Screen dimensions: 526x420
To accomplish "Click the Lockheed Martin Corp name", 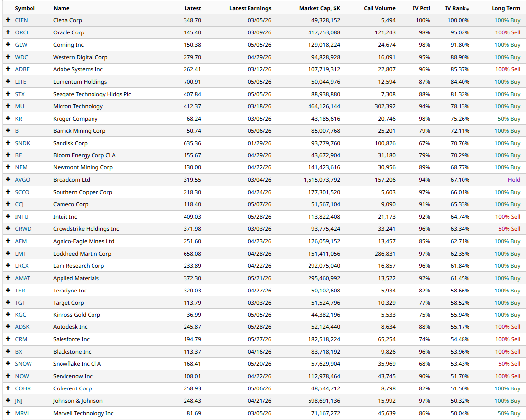I will (82, 254).
